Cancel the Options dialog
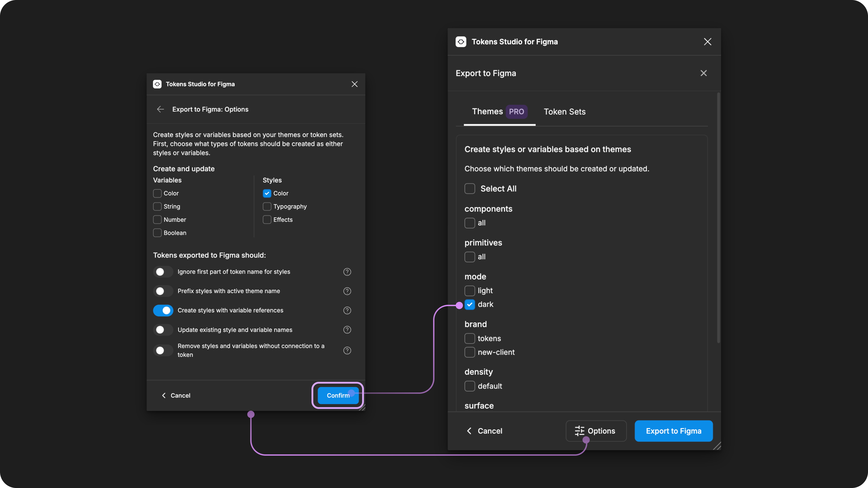The image size is (868, 488). click(x=176, y=395)
